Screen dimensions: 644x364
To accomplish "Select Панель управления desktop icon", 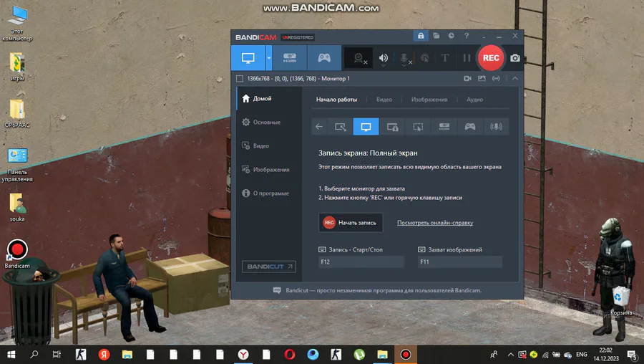I will (x=17, y=165).
